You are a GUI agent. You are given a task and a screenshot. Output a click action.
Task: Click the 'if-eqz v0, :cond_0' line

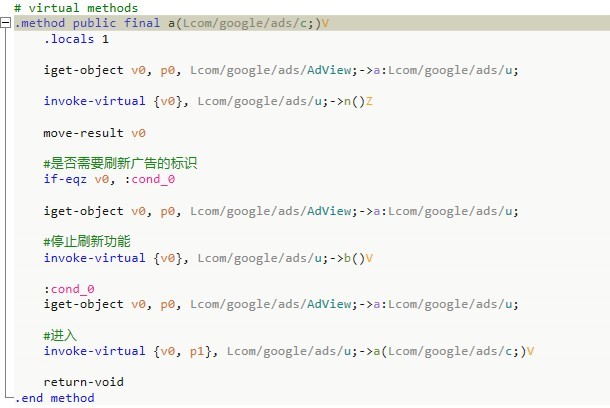pos(109,179)
